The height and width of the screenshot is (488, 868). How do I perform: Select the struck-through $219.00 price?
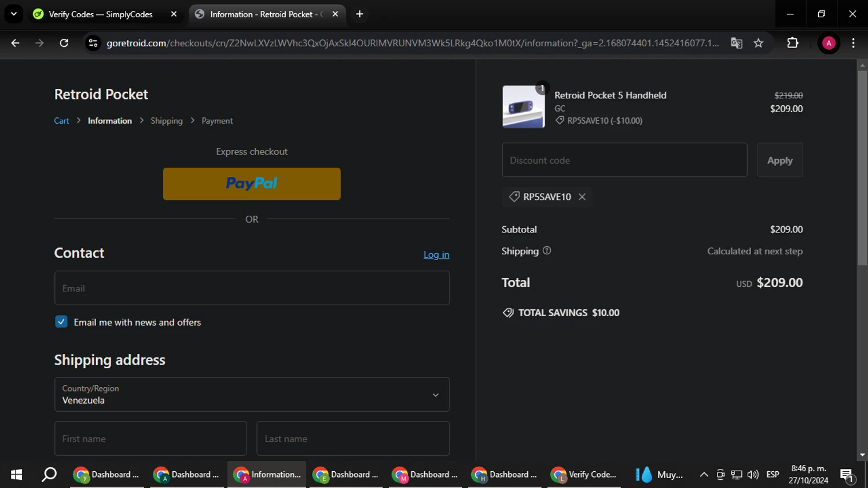pos(789,95)
